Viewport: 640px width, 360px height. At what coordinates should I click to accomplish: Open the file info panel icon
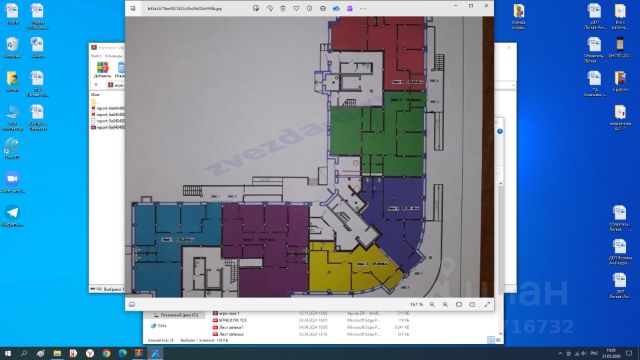[309, 8]
